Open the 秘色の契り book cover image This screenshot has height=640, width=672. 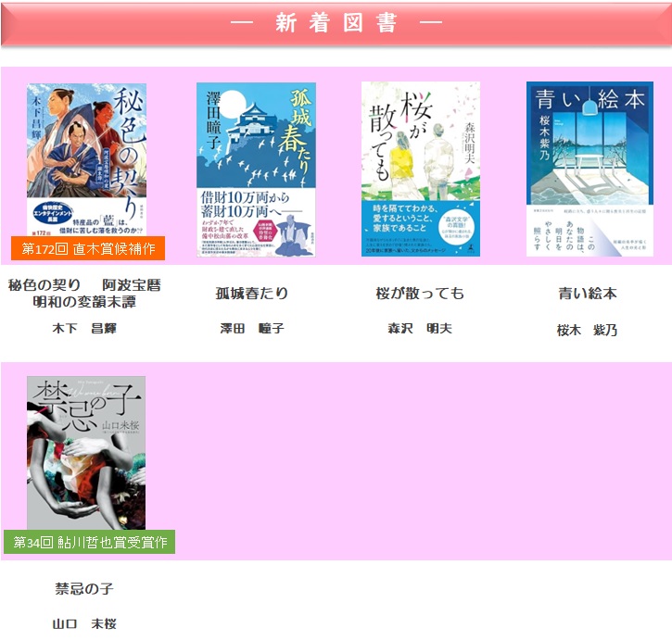(86, 159)
